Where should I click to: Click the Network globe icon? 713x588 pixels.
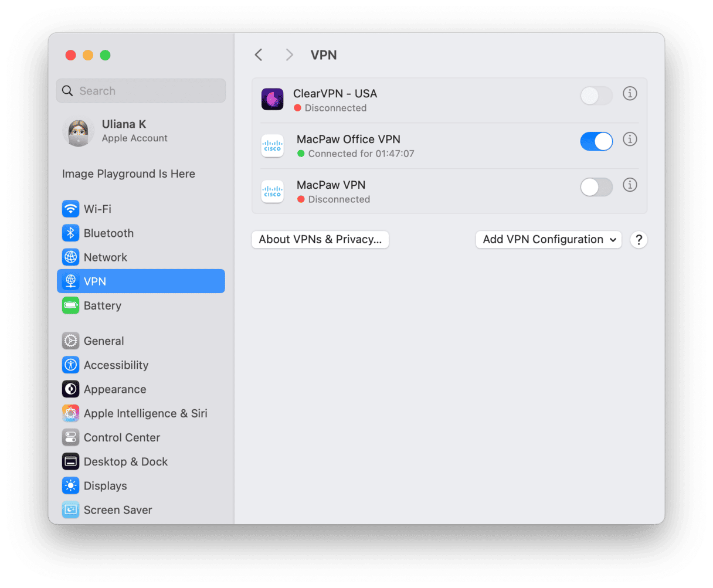click(70, 257)
